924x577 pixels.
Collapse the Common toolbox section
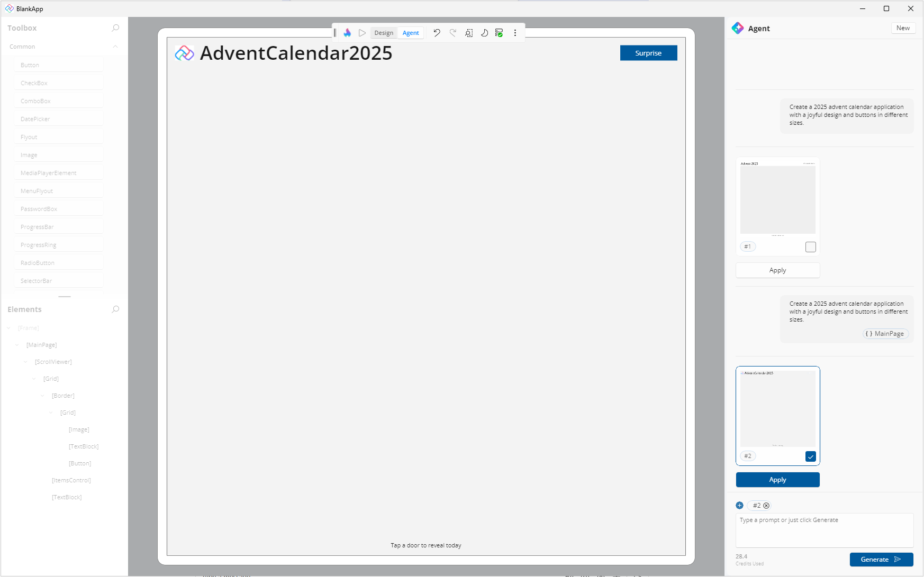tap(115, 47)
